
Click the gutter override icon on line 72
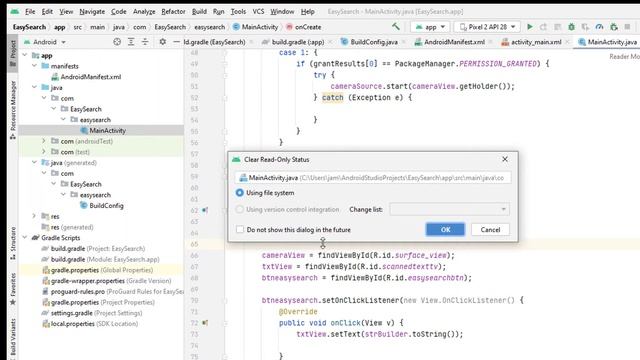pos(205,323)
